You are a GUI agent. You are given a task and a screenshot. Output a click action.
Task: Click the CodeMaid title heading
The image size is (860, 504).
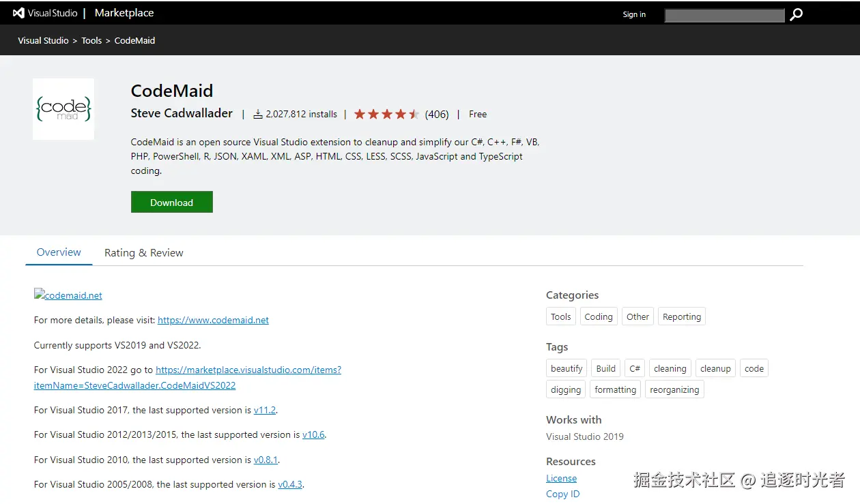[x=172, y=91]
